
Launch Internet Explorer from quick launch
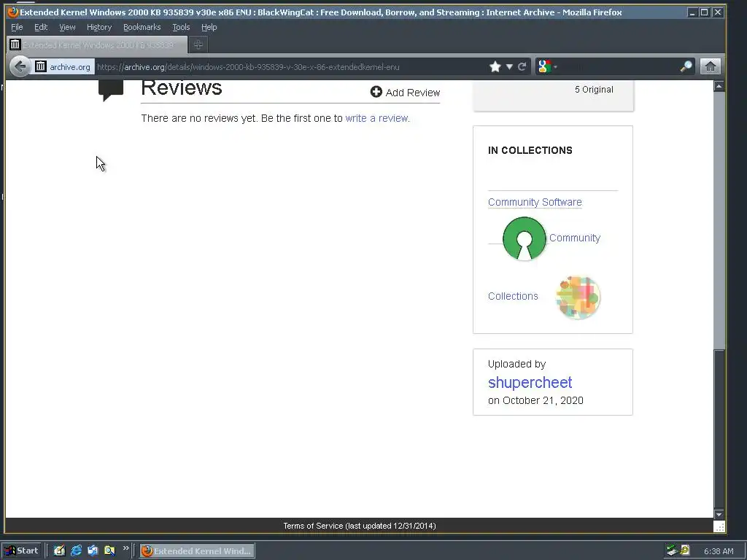(x=76, y=551)
